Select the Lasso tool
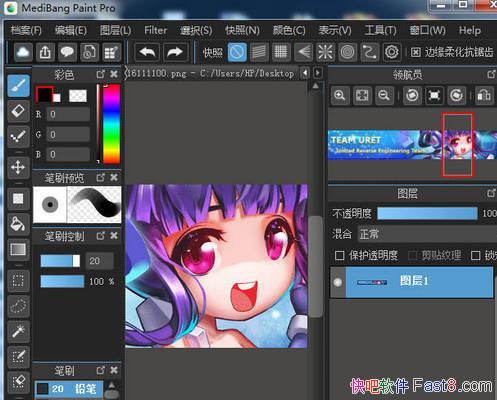 pos(18,306)
